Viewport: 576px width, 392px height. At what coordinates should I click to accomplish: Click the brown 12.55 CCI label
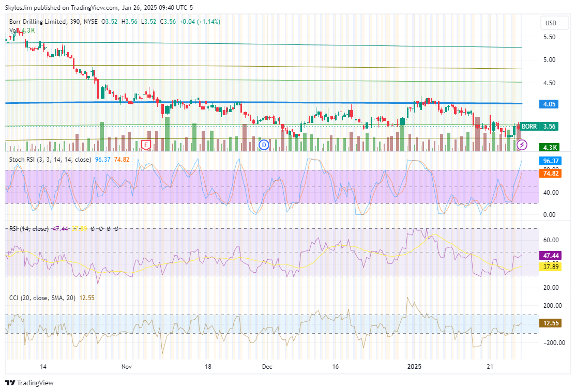click(x=550, y=323)
